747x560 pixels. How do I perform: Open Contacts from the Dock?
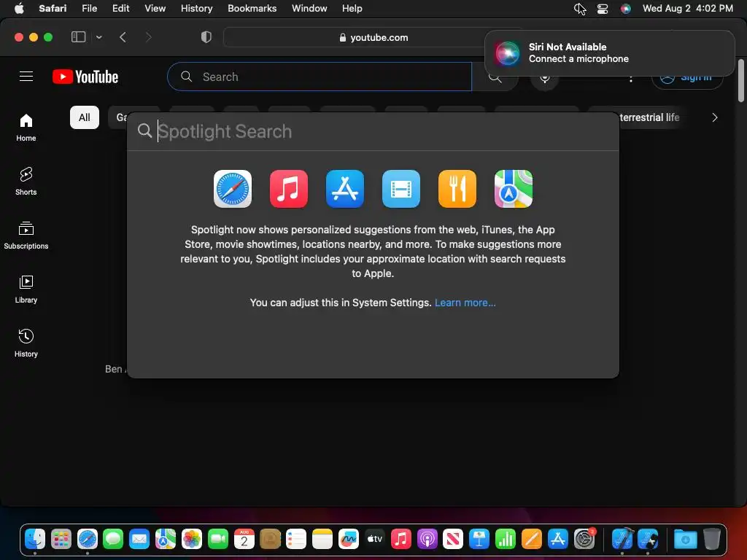[x=270, y=539]
